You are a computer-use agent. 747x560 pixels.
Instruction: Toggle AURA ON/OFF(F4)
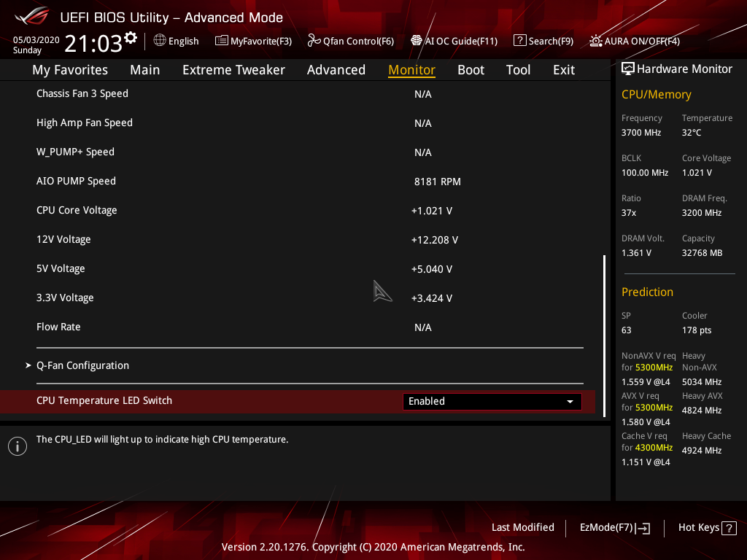[x=635, y=41]
